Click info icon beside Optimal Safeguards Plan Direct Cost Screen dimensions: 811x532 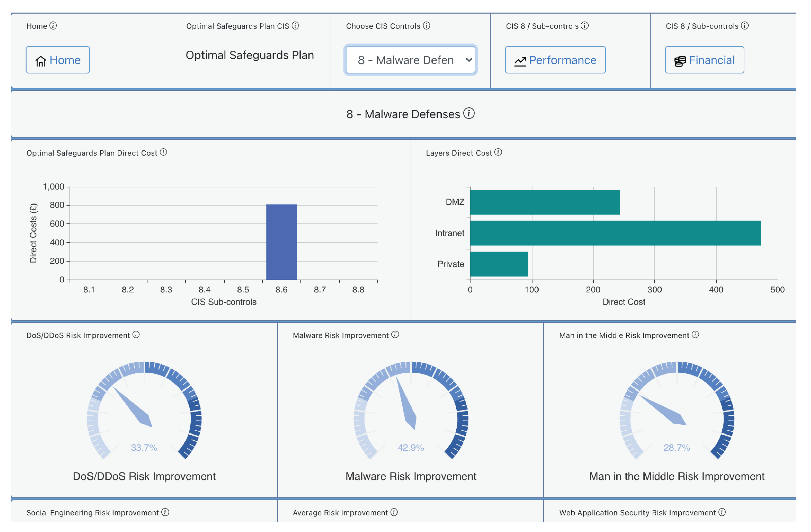click(163, 152)
